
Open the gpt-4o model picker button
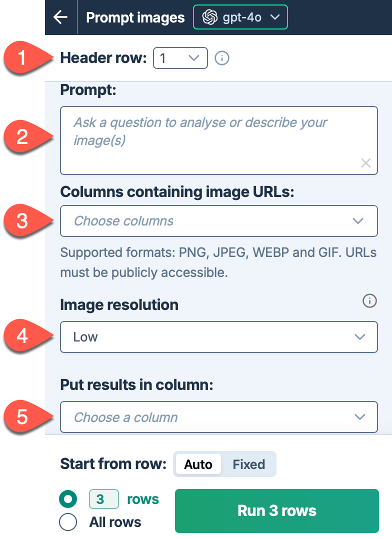click(240, 16)
